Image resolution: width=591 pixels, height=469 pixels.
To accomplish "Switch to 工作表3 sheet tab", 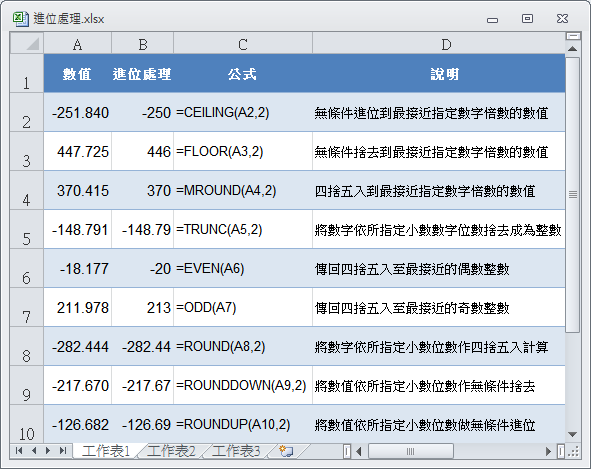I will pyautogui.click(x=236, y=451).
